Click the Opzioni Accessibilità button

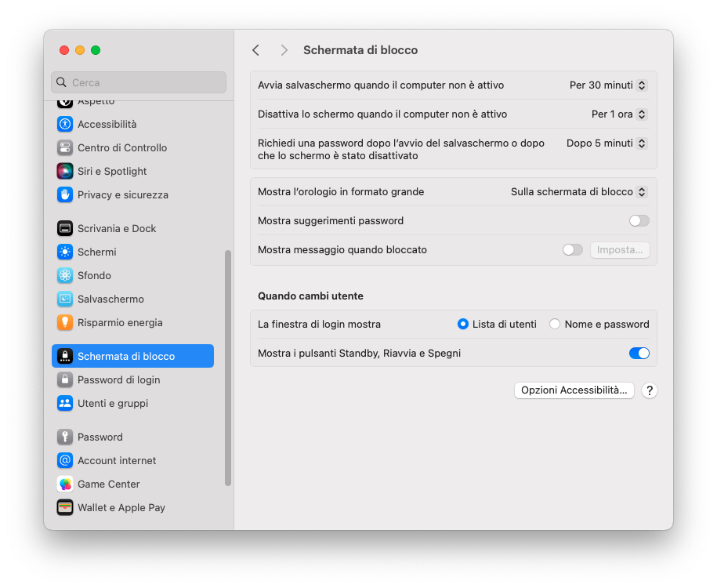click(574, 390)
